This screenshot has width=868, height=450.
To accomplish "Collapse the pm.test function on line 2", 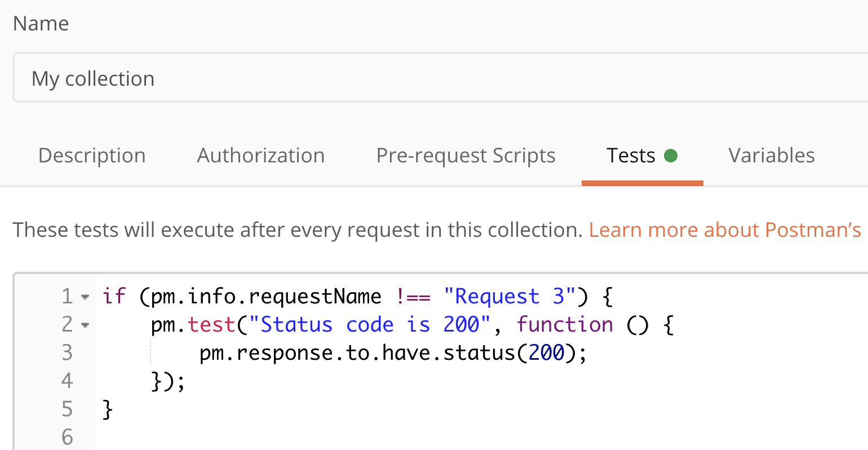I will (86, 324).
